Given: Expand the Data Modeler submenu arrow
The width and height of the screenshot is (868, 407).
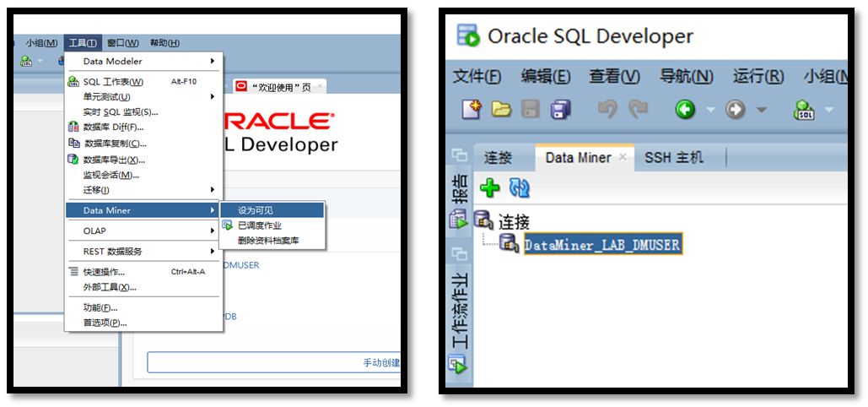Looking at the screenshot, I should coord(213,61).
